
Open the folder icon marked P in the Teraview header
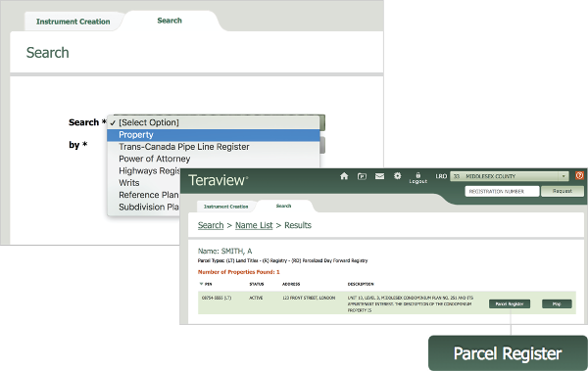pyautogui.click(x=362, y=176)
